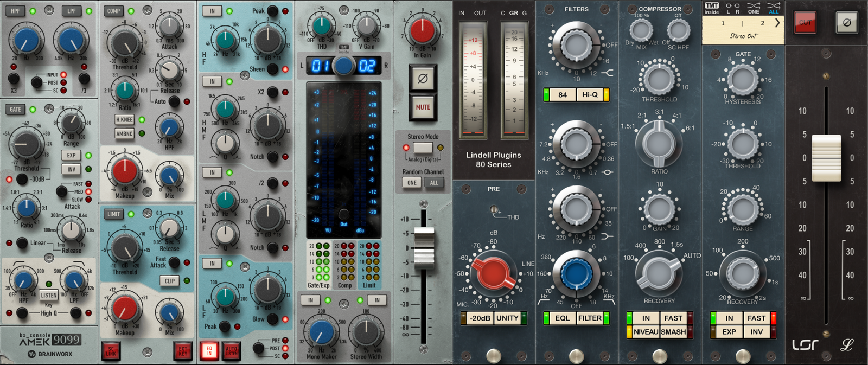Click the MUTE button

click(x=423, y=107)
